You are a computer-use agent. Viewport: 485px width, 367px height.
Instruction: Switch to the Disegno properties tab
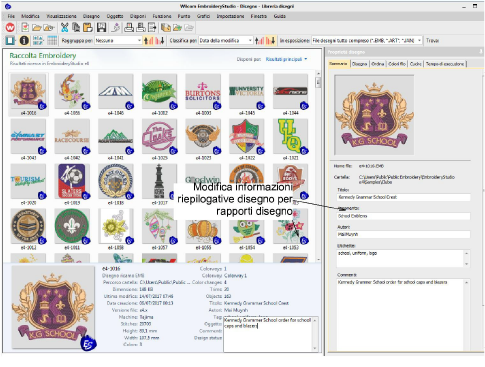(360, 63)
